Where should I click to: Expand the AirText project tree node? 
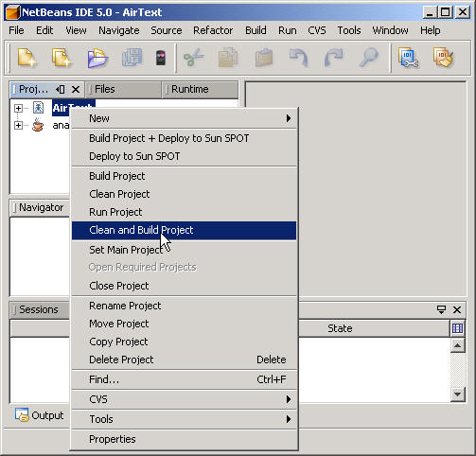[18, 109]
